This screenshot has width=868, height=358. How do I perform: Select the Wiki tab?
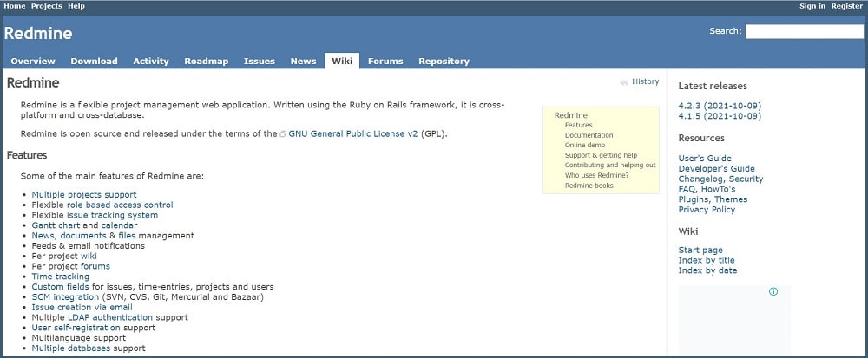pyautogui.click(x=342, y=62)
